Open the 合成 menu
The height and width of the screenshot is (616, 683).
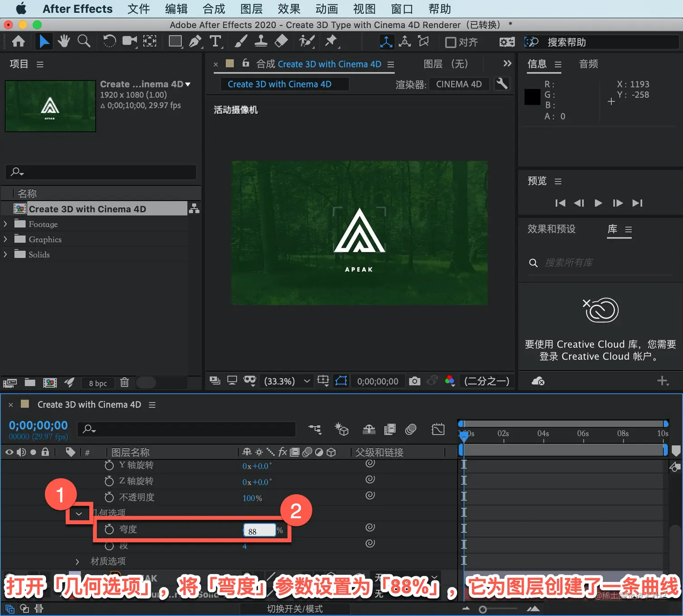214,9
